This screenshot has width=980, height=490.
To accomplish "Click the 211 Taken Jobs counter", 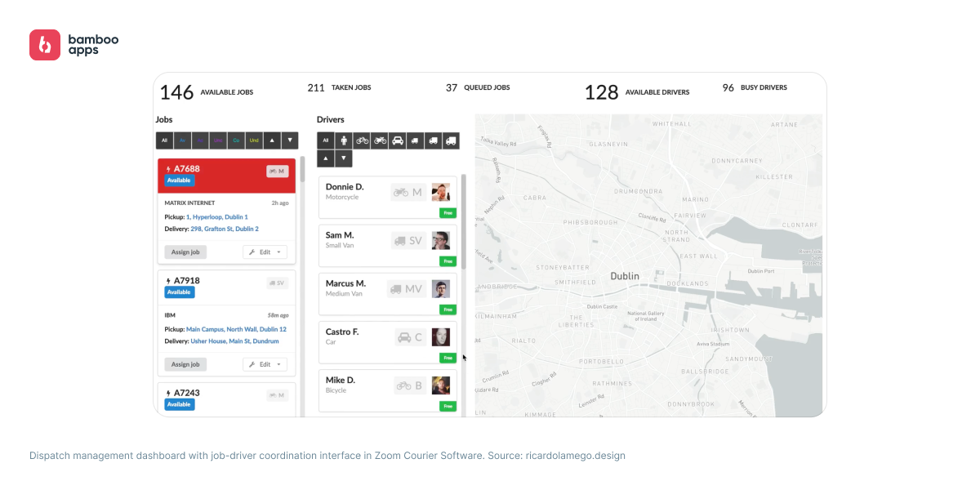I will click(339, 87).
